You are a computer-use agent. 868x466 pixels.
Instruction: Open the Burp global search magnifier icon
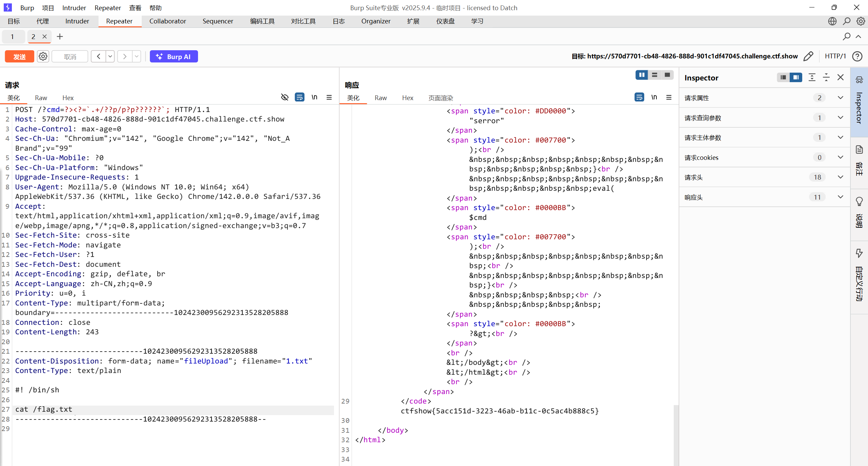[x=846, y=21]
